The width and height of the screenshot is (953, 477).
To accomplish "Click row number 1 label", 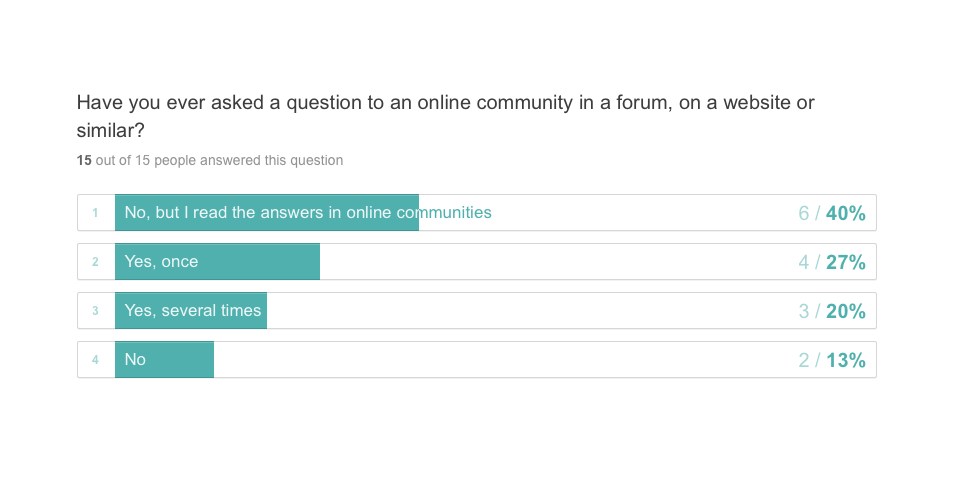I will 95,213.
